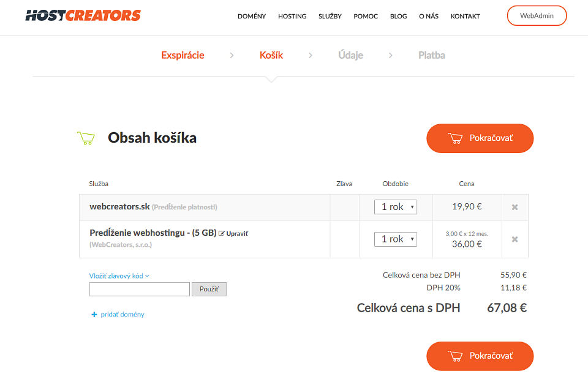Click the top Pokračovať button
The width and height of the screenshot is (588, 382).
[x=480, y=138]
